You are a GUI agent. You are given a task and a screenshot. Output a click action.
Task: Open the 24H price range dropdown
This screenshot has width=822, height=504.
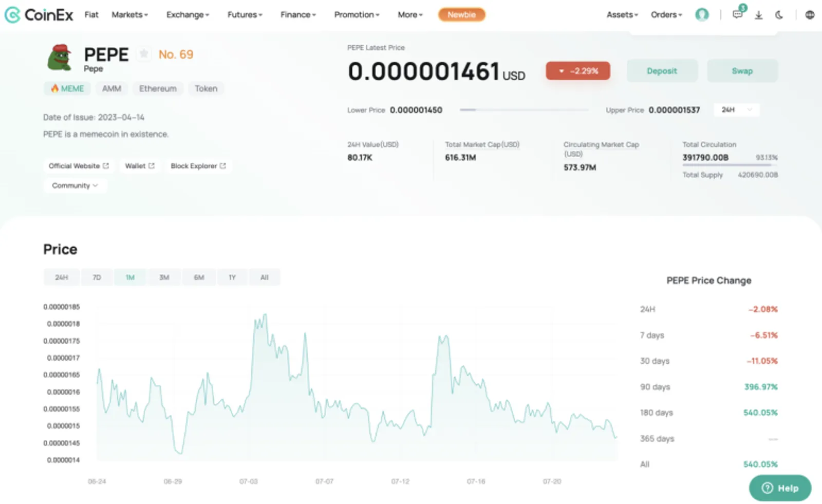click(x=737, y=110)
